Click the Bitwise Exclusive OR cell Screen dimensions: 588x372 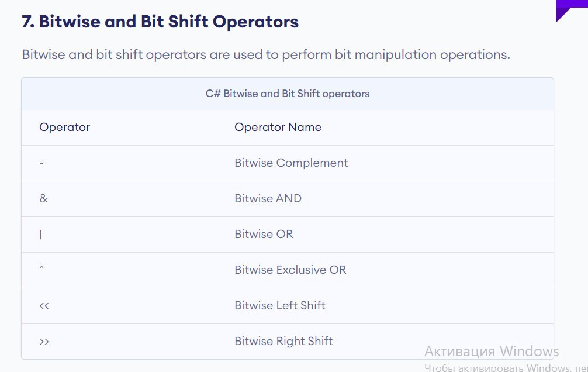pyautogui.click(x=290, y=270)
